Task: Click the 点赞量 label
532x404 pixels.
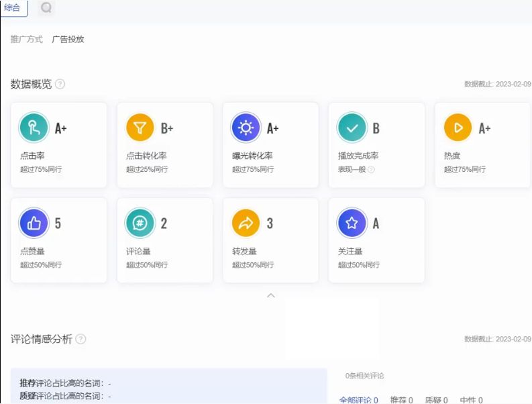Action: 32,251
